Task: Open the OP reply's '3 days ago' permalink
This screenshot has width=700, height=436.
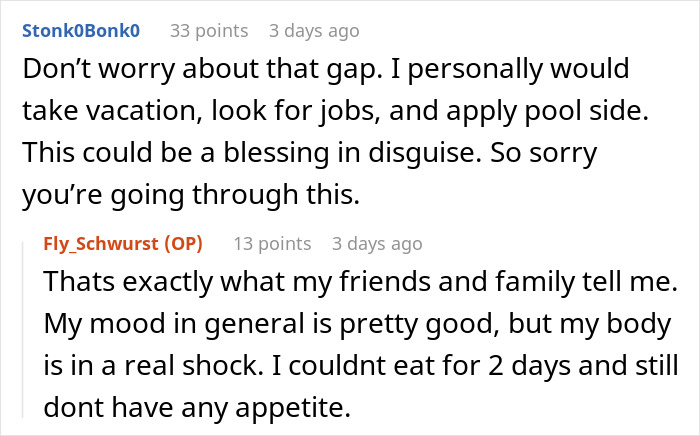Action: [x=377, y=244]
